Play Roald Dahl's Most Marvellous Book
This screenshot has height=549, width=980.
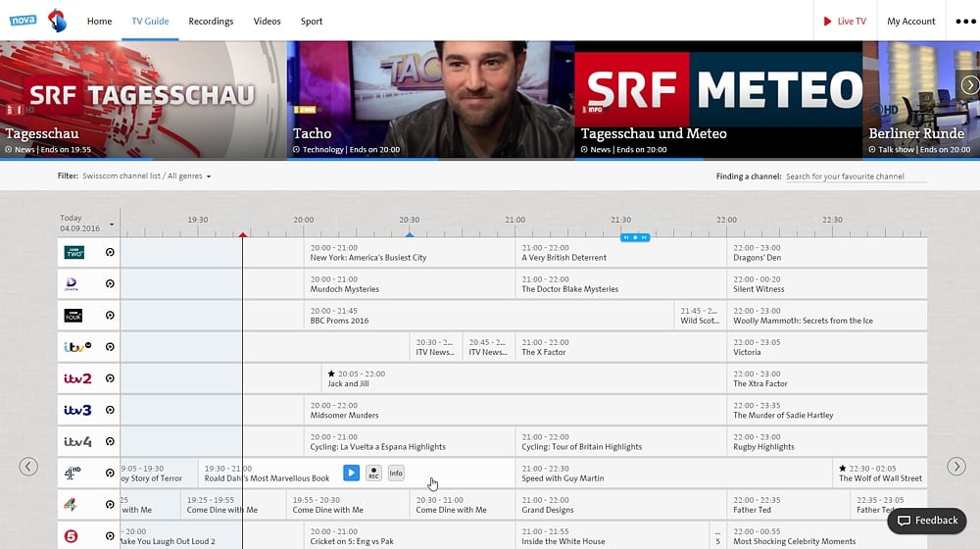[x=351, y=473]
